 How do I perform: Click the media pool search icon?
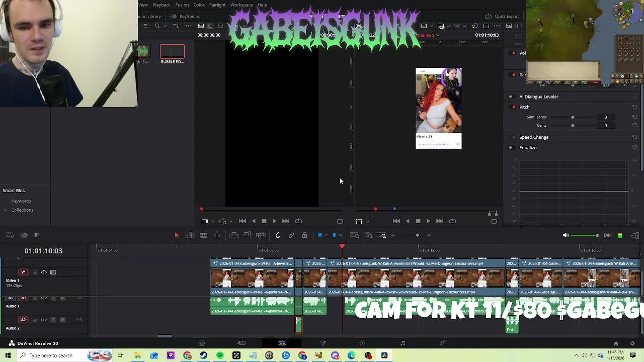coord(157,26)
